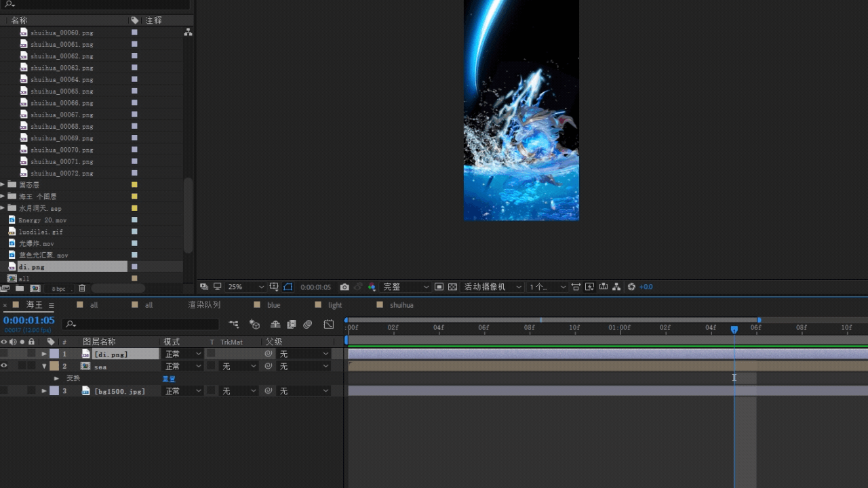Viewport: 868px width, 488px height.
Task: Open the timeline icon in viewer footer
Action: point(604,287)
